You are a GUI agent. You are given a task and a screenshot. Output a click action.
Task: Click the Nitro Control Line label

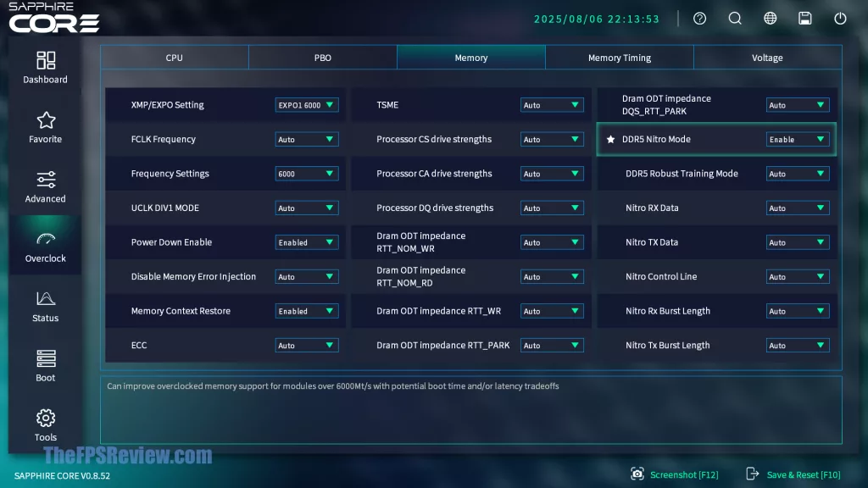point(661,277)
